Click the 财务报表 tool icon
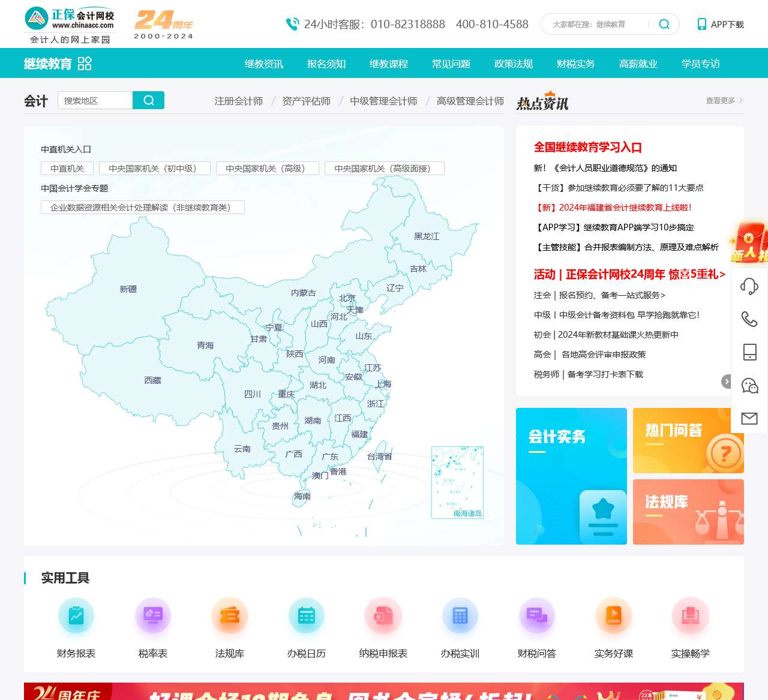The image size is (768, 700). 76,615
